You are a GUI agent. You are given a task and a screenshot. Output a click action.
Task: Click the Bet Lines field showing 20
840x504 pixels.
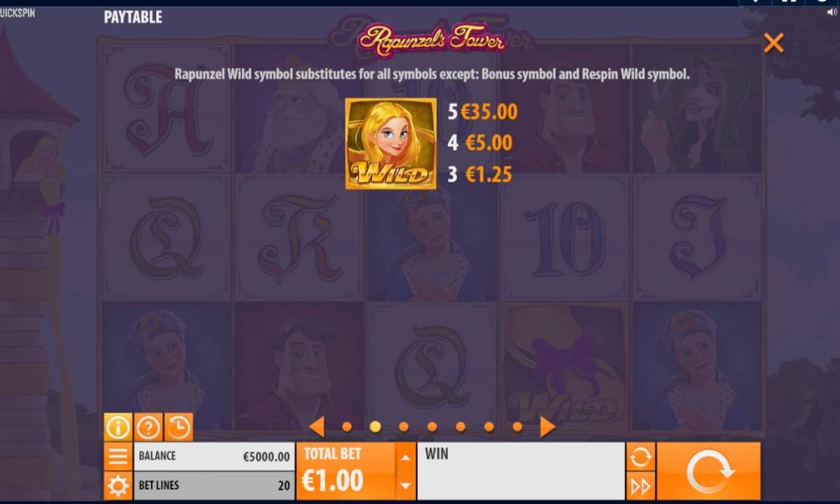click(x=213, y=486)
